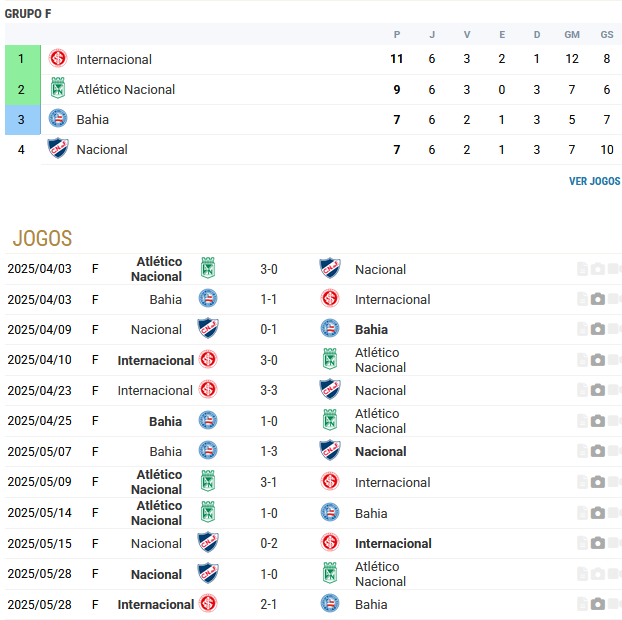Click the Bahia crest in standings row 3
The width and height of the screenshot is (622, 620).
click(x=58, y=119)
